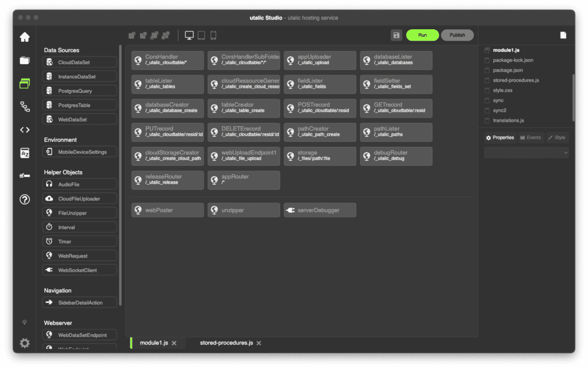Switch to mobile phone preview mode
This screenshot has height=369, width=588.
click(x=213, y=36)
